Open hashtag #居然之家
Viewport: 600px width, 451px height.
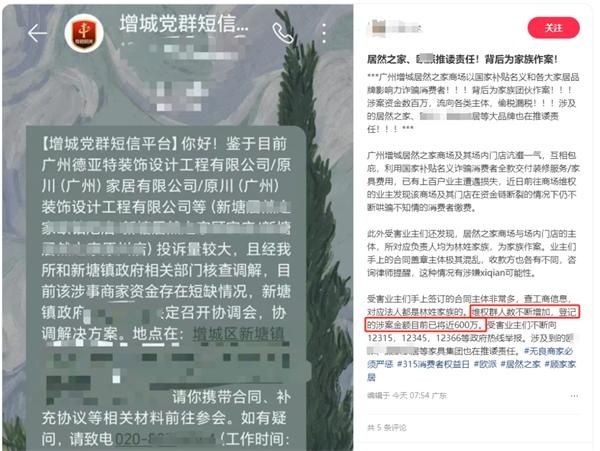520,364
